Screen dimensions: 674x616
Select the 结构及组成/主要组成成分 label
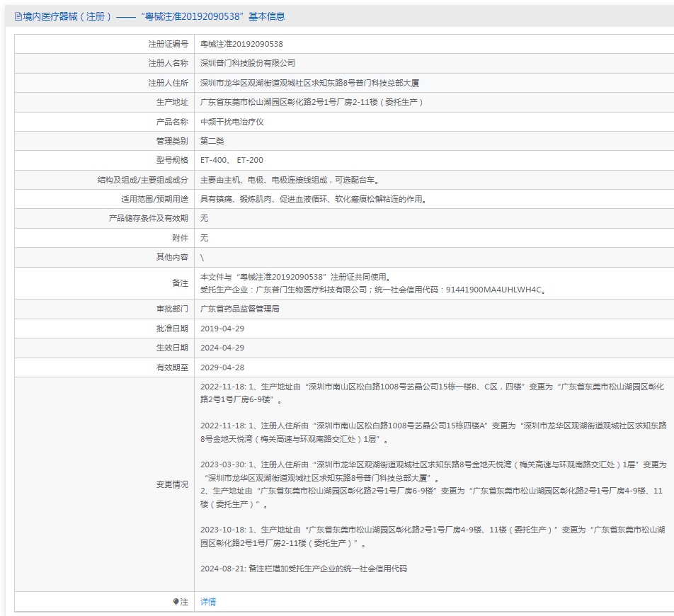tap(143, 180)
